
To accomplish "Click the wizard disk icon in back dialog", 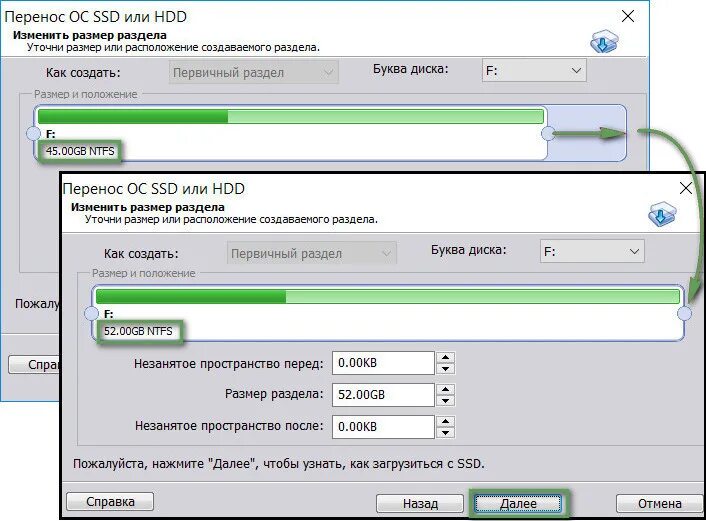I will (604, 41).
